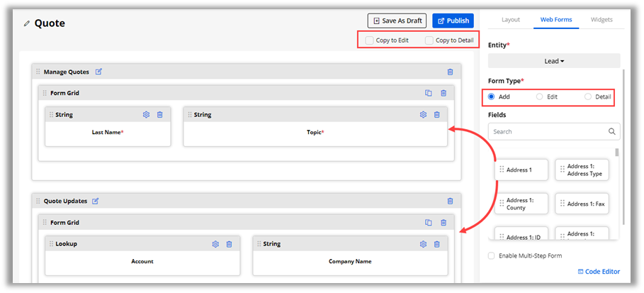Viewport: 644px width, 293px height.
Task: Edit the Quote Updates section name
Action: click(x=96, y=201)
